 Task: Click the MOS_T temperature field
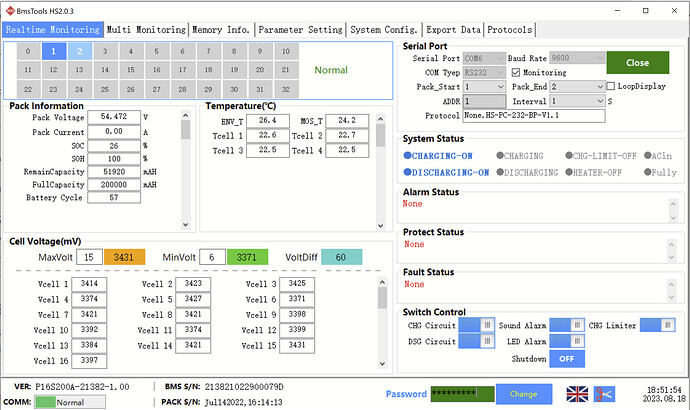347,121
